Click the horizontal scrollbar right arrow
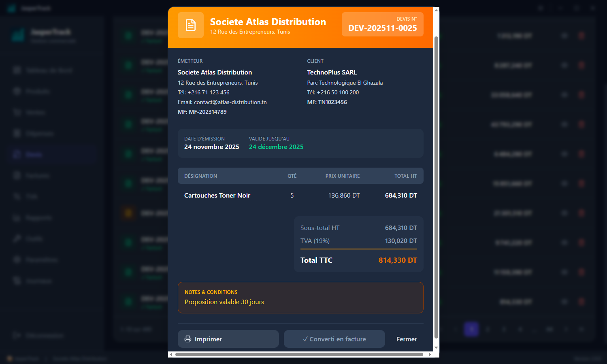The height and width of the screenshot is (364, 607). click(430, 354)
